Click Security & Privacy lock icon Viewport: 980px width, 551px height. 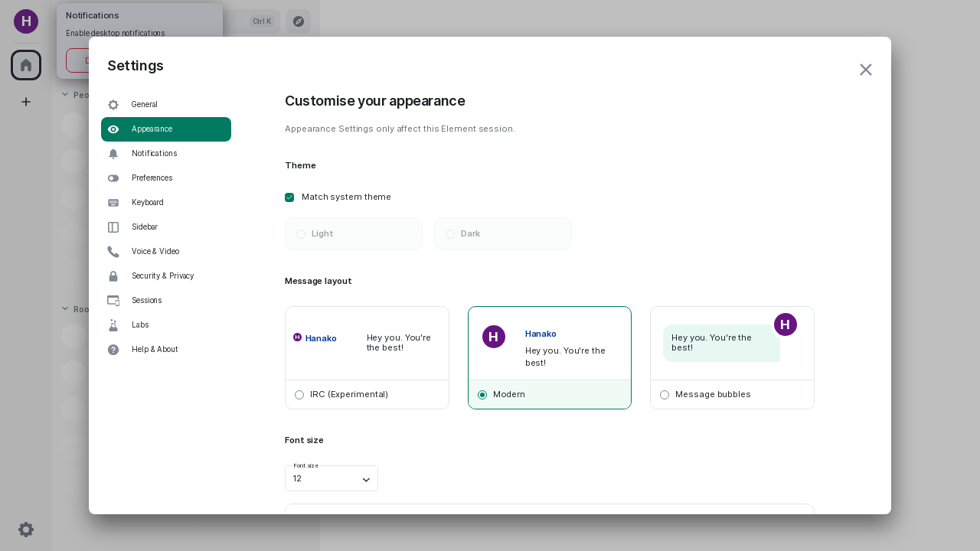point(113,276)
